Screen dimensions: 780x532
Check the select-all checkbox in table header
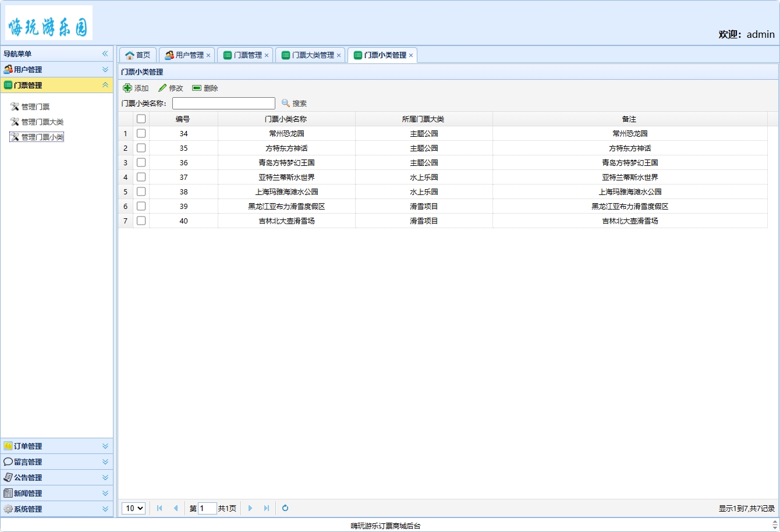click(141, 118)
